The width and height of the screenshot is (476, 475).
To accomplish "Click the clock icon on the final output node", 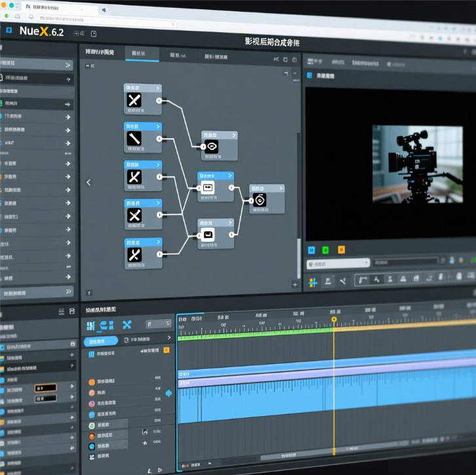I will point(260,200).
